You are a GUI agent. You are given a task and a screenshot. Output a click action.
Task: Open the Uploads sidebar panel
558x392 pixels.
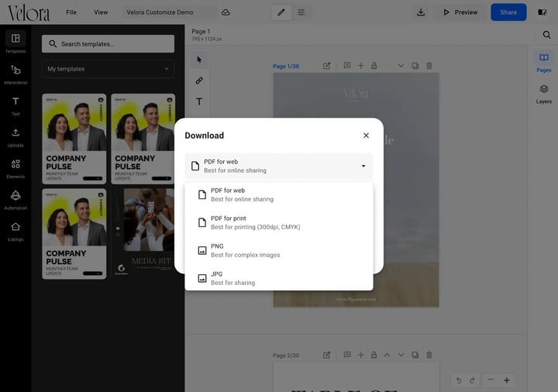coord(15,137)
